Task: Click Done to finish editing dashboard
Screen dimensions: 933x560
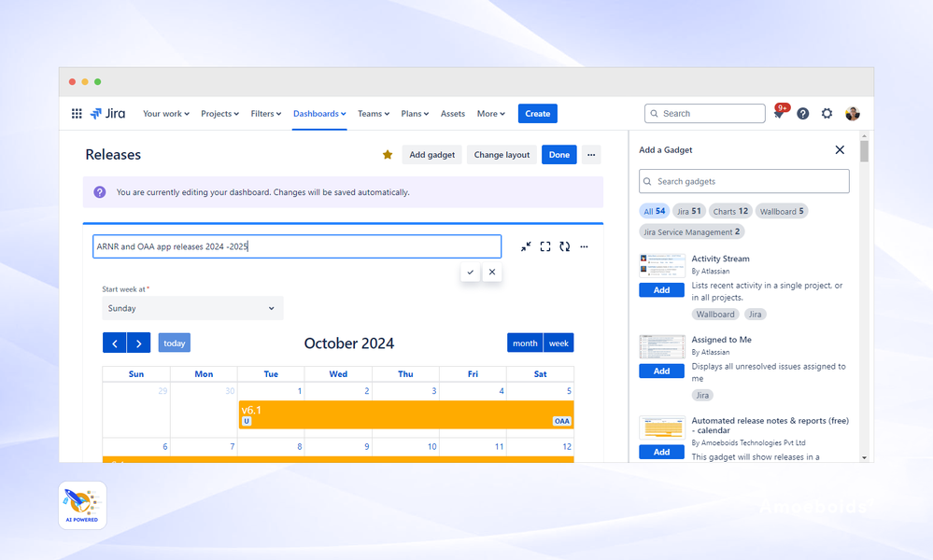Action: point(558,155)
